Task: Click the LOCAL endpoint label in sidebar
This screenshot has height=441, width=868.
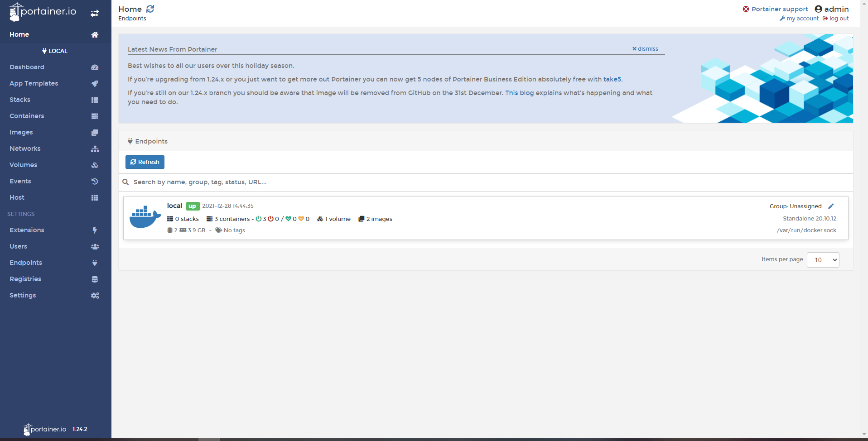Action: tap(54, 51)
